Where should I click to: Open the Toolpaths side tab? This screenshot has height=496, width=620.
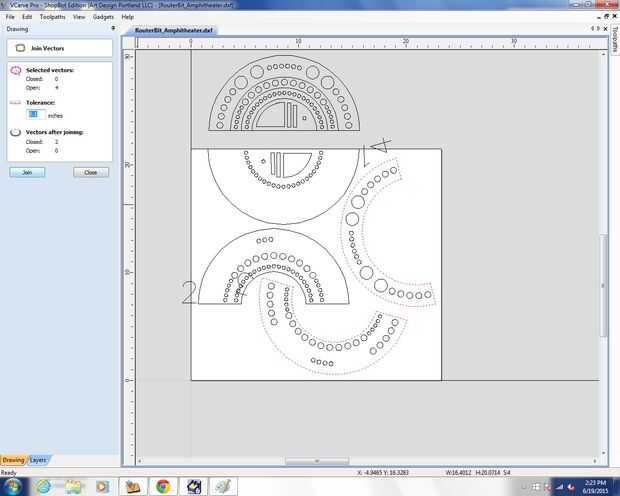click(615, 39)
